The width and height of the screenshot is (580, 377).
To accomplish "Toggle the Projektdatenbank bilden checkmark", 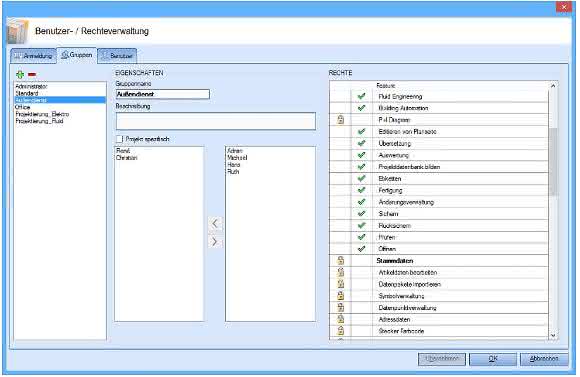I will click(361, 167).
